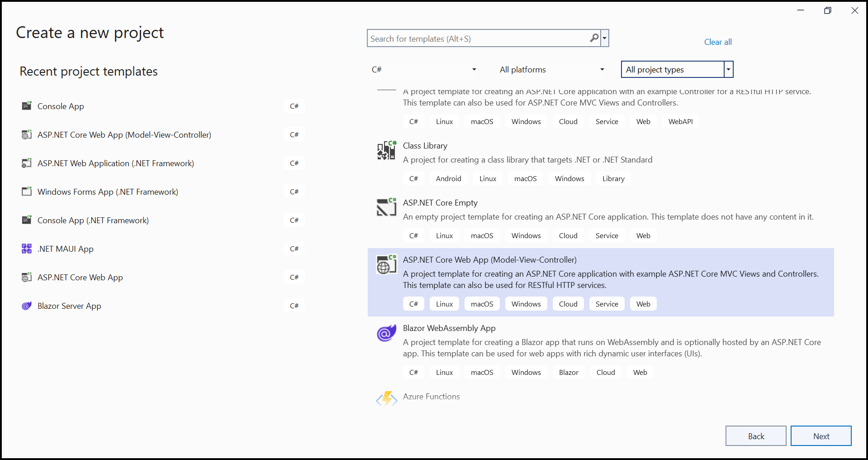Click the ASP.NET Web Application (.NET Framework) icon
The width and height of the screenshot is (868, 460).
click(27, 163)
